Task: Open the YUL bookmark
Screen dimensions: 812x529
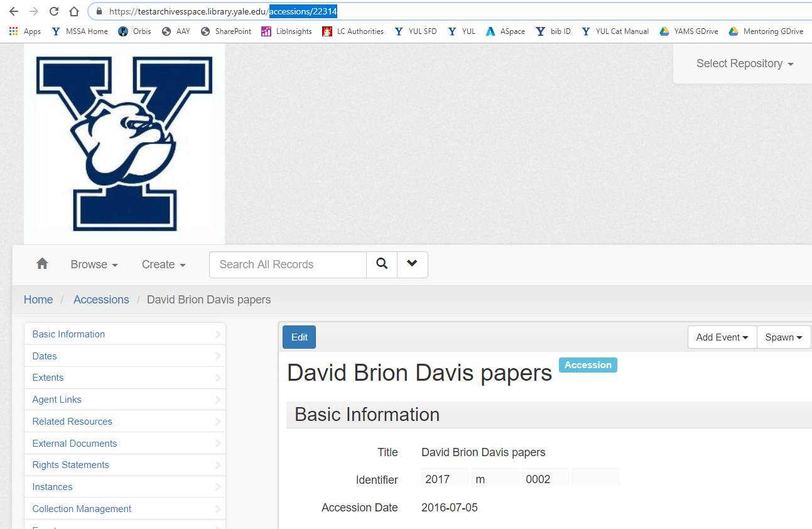Action: tap(461, 31)
